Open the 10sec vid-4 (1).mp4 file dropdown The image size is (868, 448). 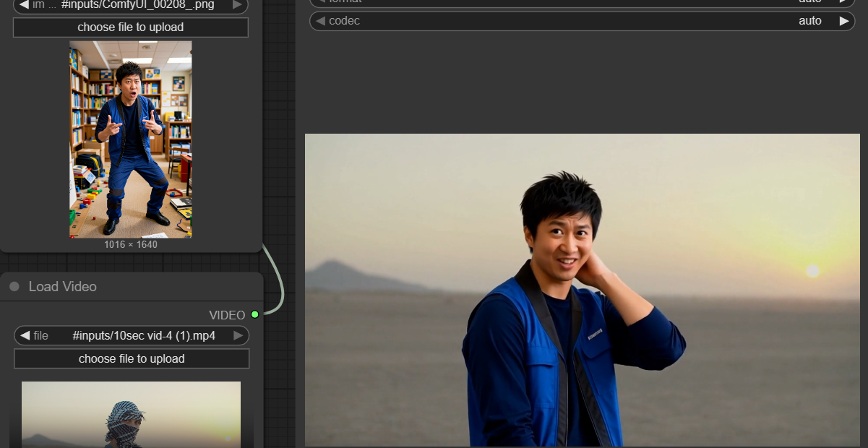[143, 335]
